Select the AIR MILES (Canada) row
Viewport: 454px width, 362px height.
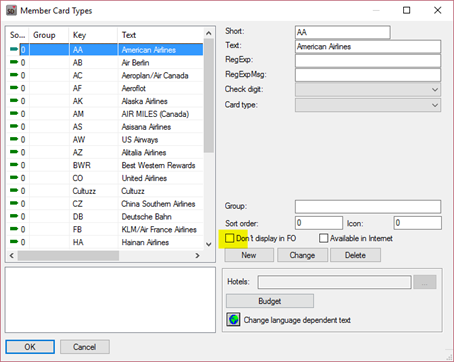[105, 114]
